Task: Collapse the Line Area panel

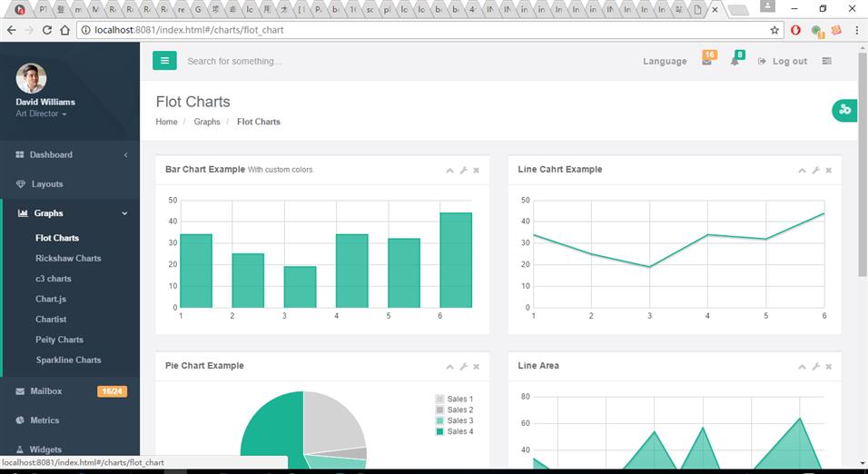Action: tap(802, 366)
